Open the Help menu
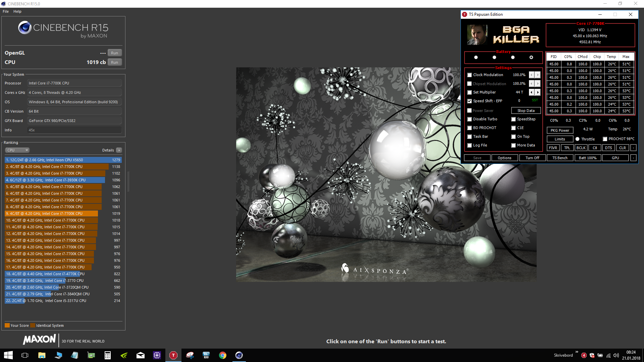The width and height of the screenshot is (644, 362). click(x=17, y=11)
